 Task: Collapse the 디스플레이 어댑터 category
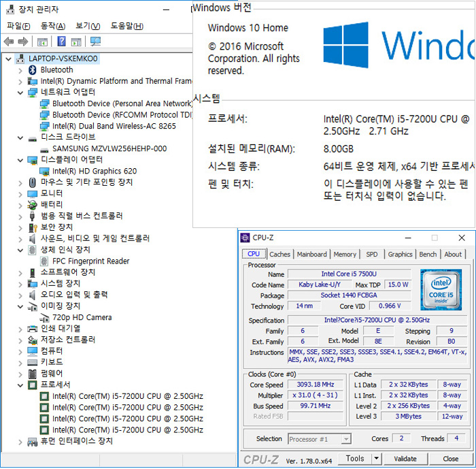[20, 160]
